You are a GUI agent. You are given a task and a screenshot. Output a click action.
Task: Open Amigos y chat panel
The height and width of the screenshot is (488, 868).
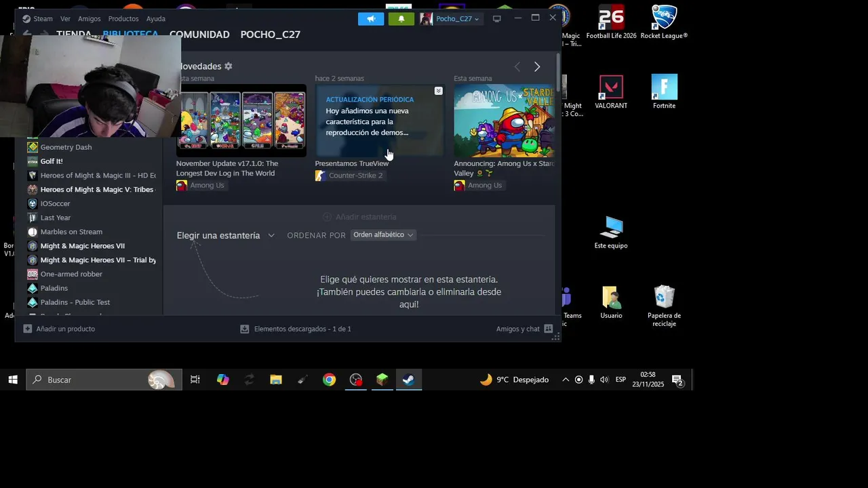click(x=525, y=329)
